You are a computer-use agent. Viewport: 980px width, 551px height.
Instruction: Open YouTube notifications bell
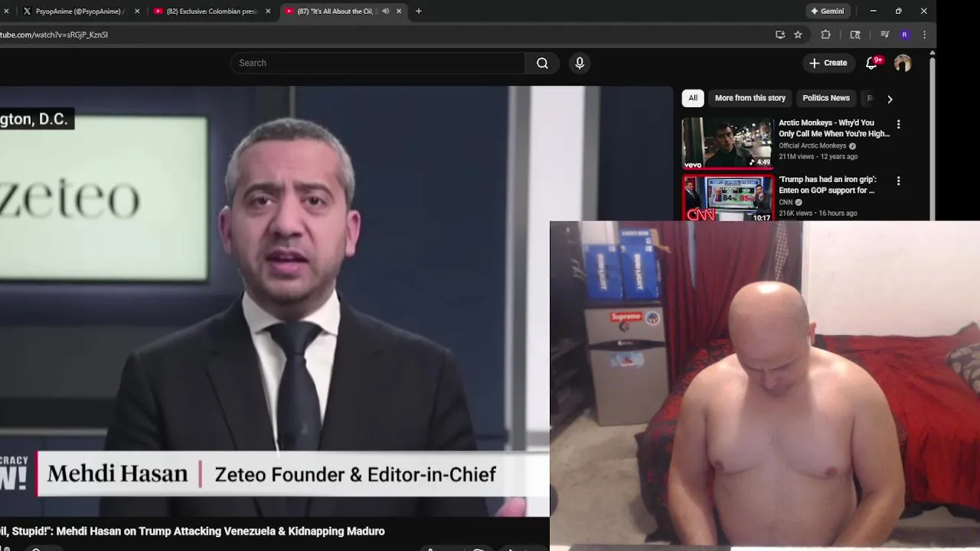pyautogui.click(x=871, y=63)
